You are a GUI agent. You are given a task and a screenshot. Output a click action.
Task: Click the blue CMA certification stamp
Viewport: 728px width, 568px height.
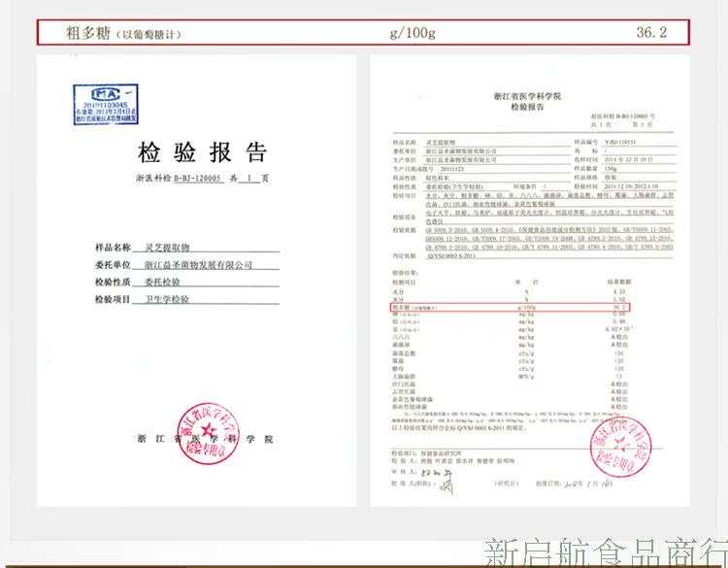[106, 104]
